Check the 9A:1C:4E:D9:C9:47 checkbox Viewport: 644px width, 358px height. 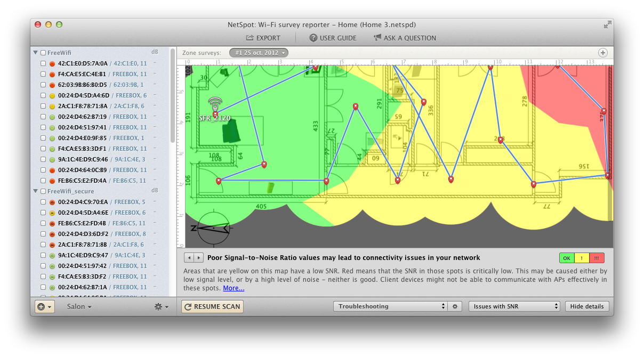[43, 255]
